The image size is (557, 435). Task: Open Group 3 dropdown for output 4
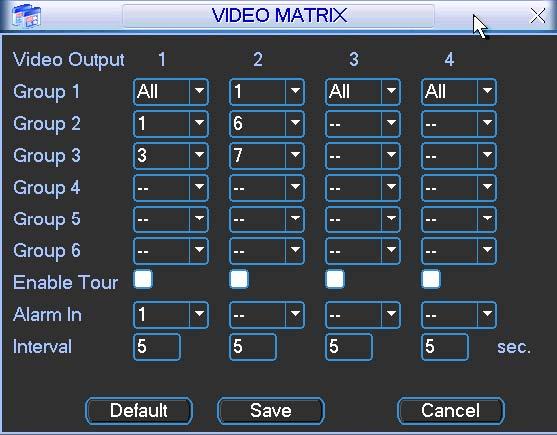tap(459, 156)
